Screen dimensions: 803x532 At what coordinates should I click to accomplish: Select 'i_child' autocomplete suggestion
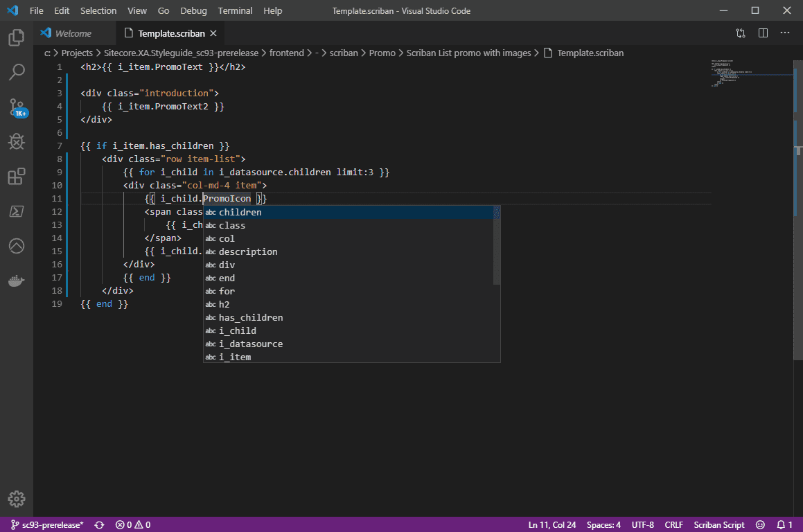tap(348, 331)
